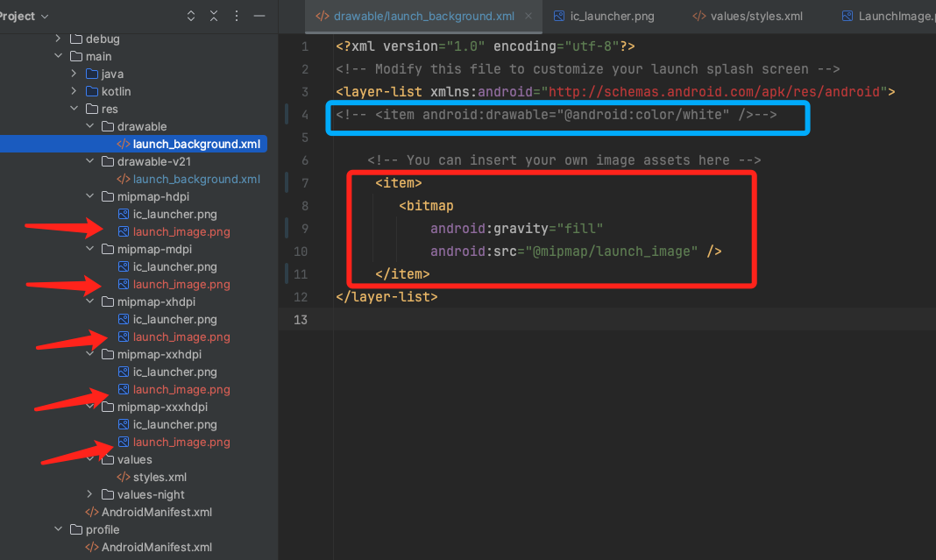This screenshot has height=560, width=936.
Task: Select launch_image.png under mipmap-xxhdpi
Action: 181,389
